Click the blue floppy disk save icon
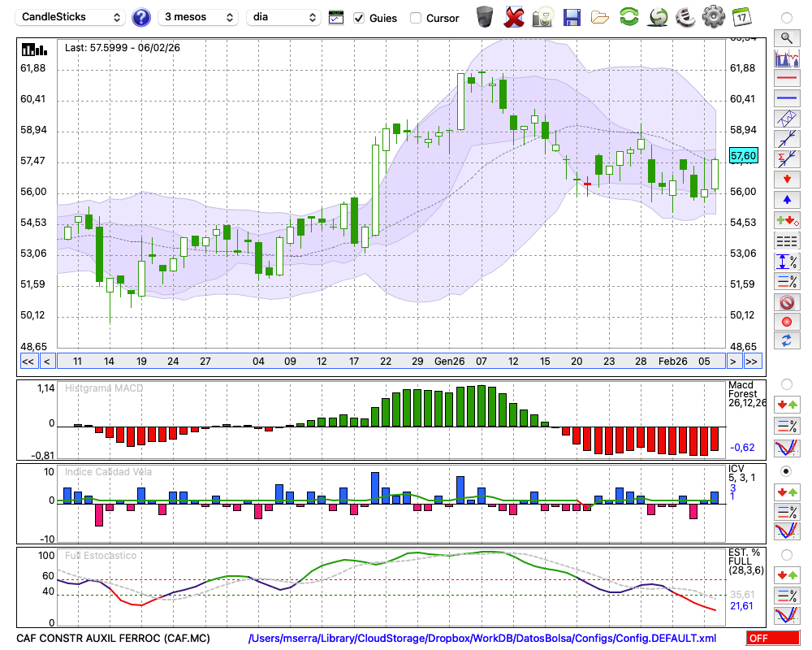The height and width of the screenshot is (650, 812). [x=572, y=17]
